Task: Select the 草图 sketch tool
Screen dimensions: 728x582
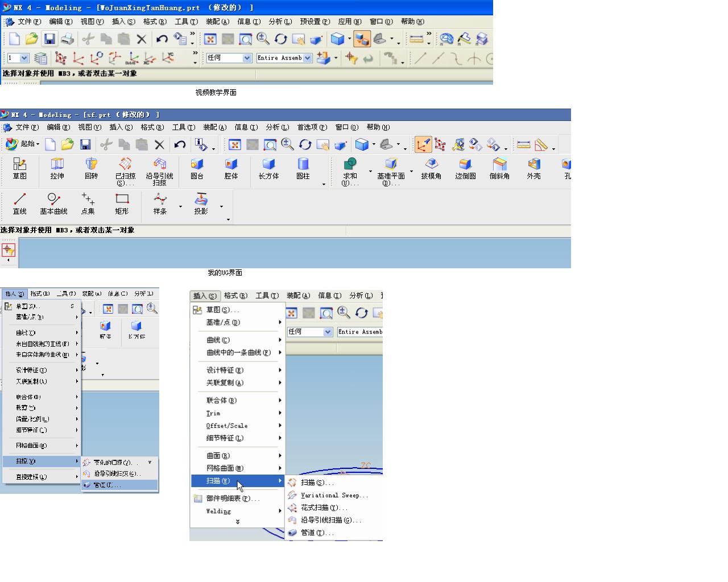Action: click(20, 169)
